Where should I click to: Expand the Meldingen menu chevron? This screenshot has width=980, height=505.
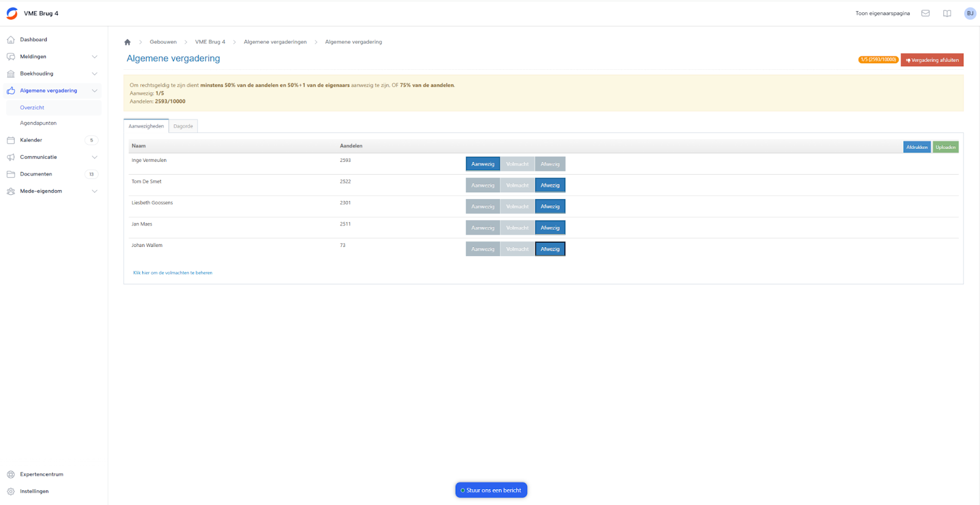(x=94, y=57)
